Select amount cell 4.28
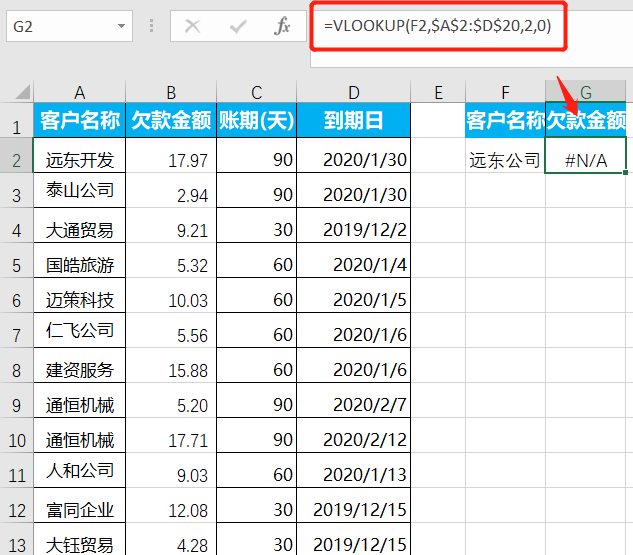 pos(171,539)
